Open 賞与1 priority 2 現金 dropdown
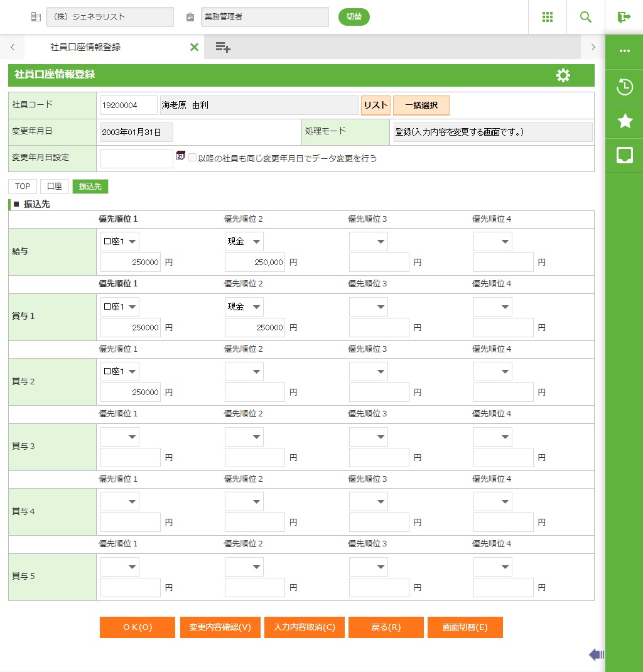 244,307
